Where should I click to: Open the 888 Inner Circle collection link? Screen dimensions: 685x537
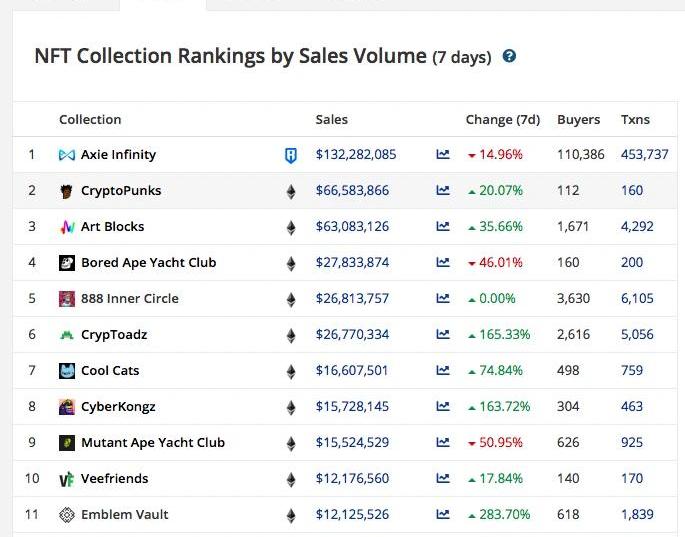click(130, 299)
